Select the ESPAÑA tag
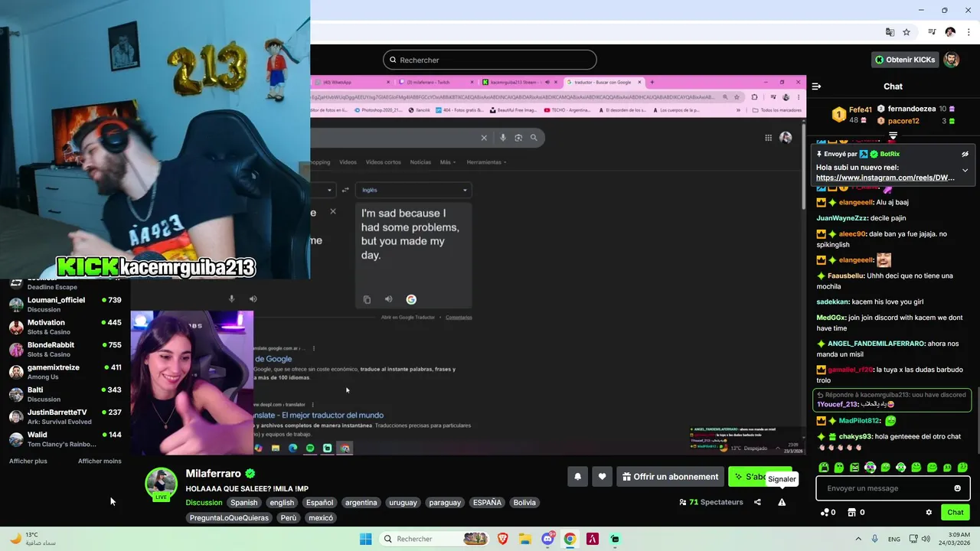Image resolution: width=980 pixels, height=551 pixels. click(487, 503)
